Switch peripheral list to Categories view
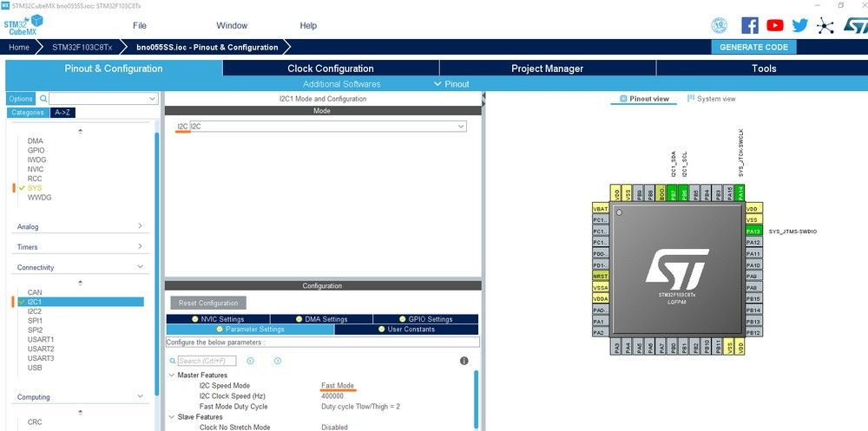868x431 pixels. click(28, 113)
